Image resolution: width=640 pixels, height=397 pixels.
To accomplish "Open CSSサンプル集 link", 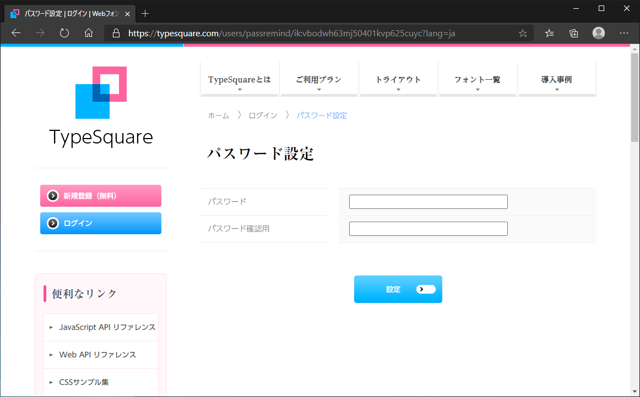I will (84, 382).
